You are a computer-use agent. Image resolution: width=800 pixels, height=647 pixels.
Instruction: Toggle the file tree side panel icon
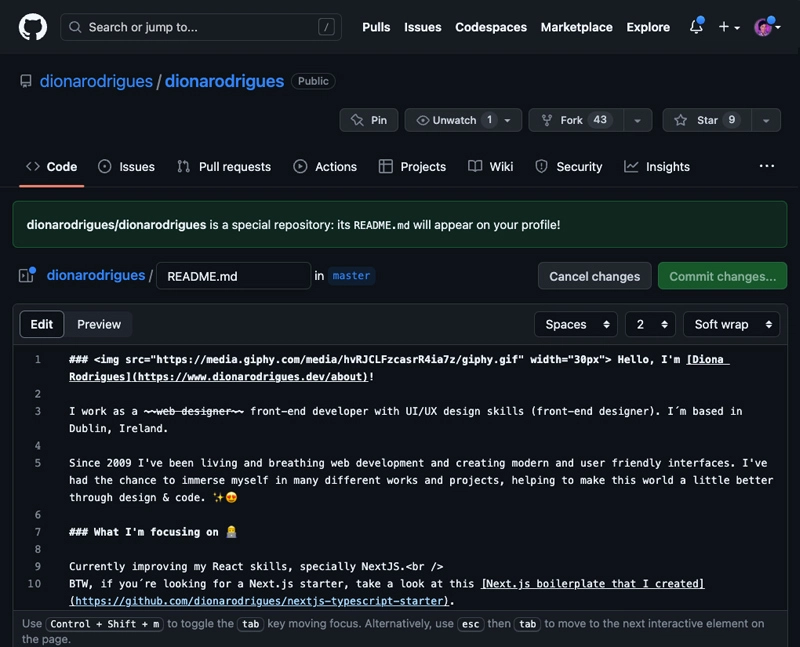pos(27,276)
